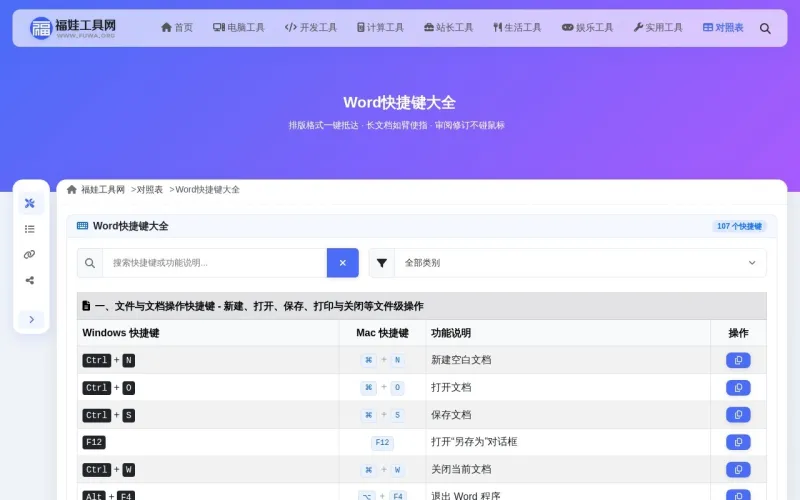The width and height of the screenshot is (800, 500).
Task: Open the 开发工具 menu
Action: click(311, 28)
